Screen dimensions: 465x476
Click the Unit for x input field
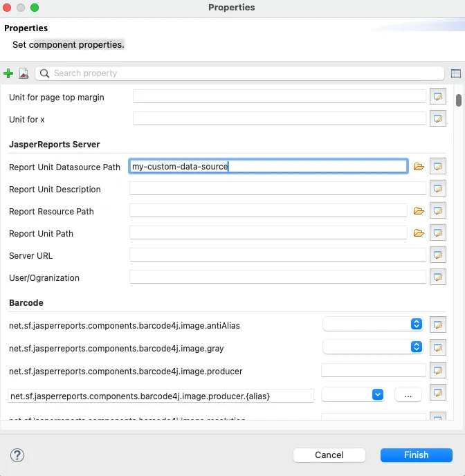pyautogui.click(x=280, y=119)
